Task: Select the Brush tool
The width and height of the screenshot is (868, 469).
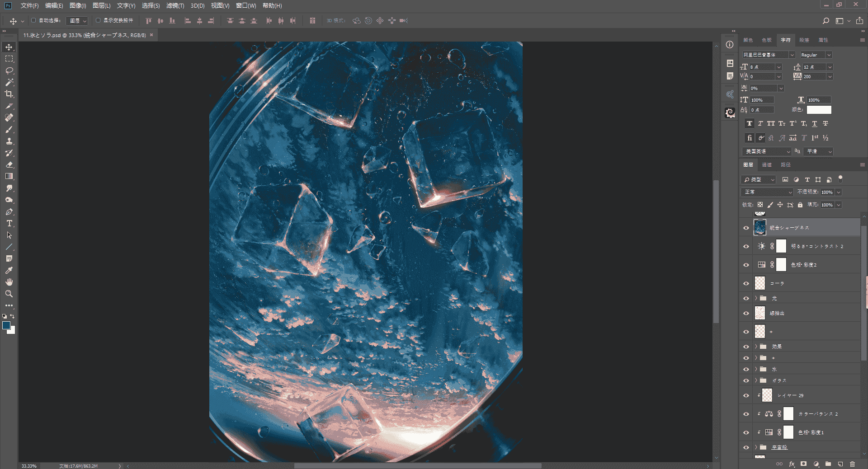Action: 9,129
